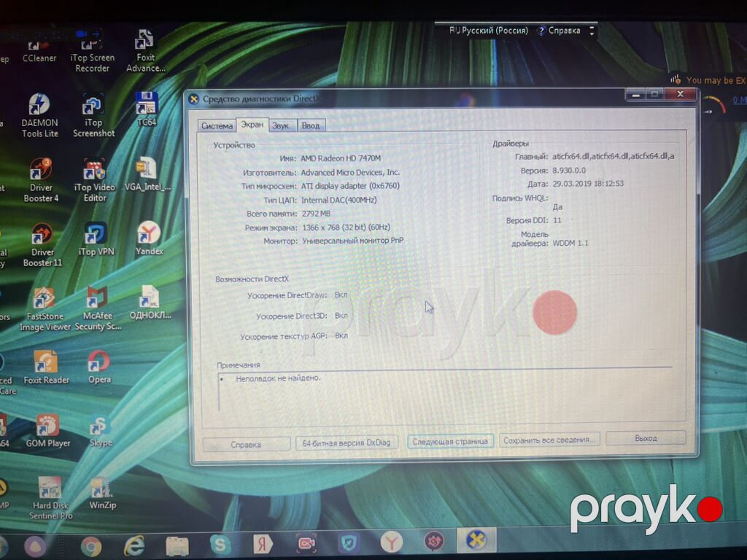Switch to the Звук tab
This screenshot has width=747, height=560.
(281, 125)
